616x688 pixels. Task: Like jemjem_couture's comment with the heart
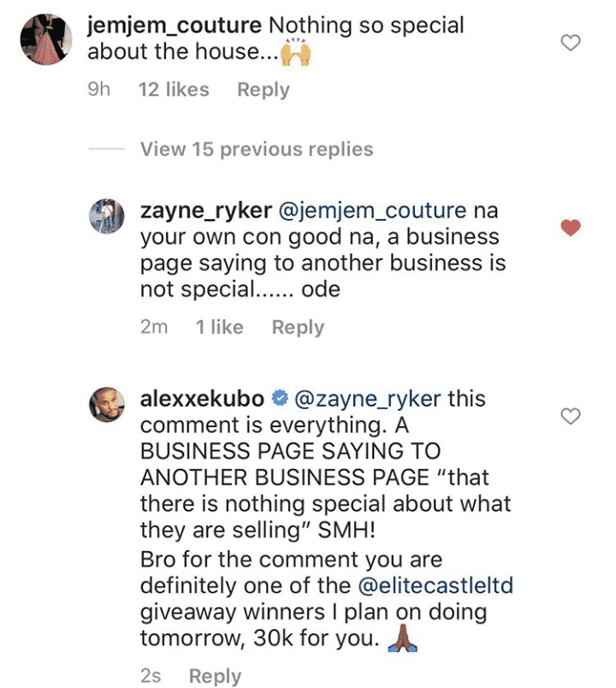(x=570, y=42)
